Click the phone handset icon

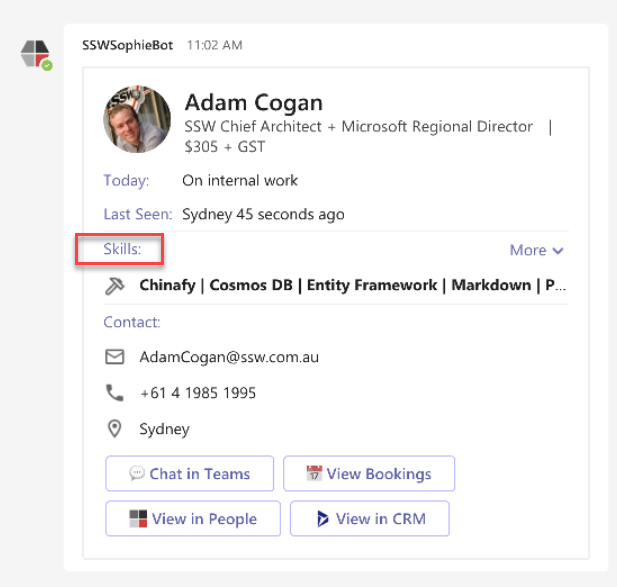pyautogui.click(x=115, y=393)
